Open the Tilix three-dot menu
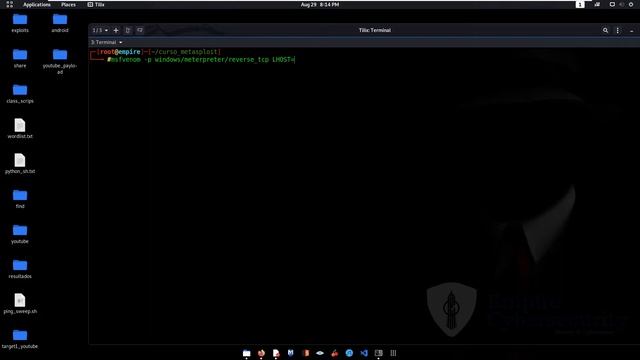Screen dimensions: 640x360 click(618, 30)
